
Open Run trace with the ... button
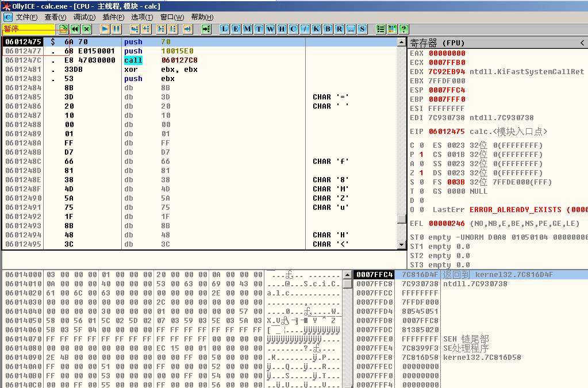coord(351,29)
